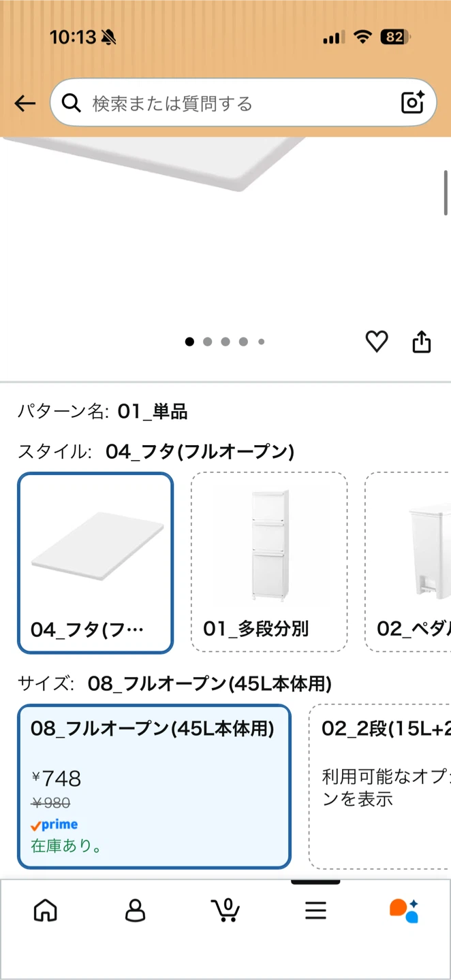Go to Home tab icon

tap(46, 910)
